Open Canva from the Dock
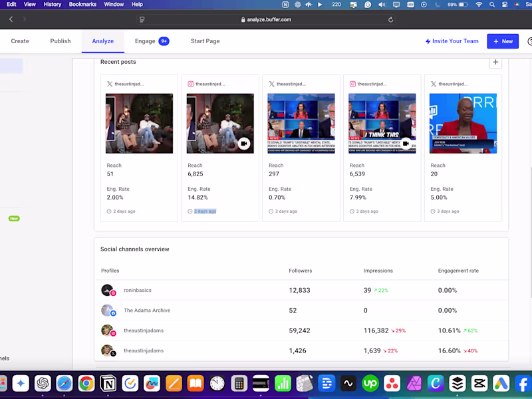Viewport: 532px width, 399px height. click(434, 384)
